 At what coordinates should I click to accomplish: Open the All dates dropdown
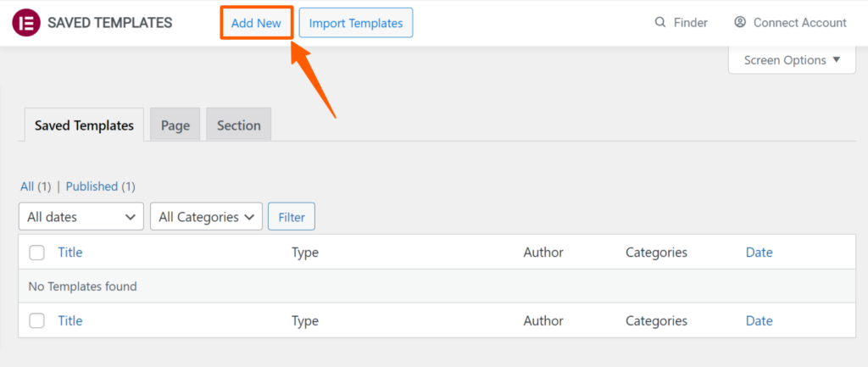coord(81,216)
